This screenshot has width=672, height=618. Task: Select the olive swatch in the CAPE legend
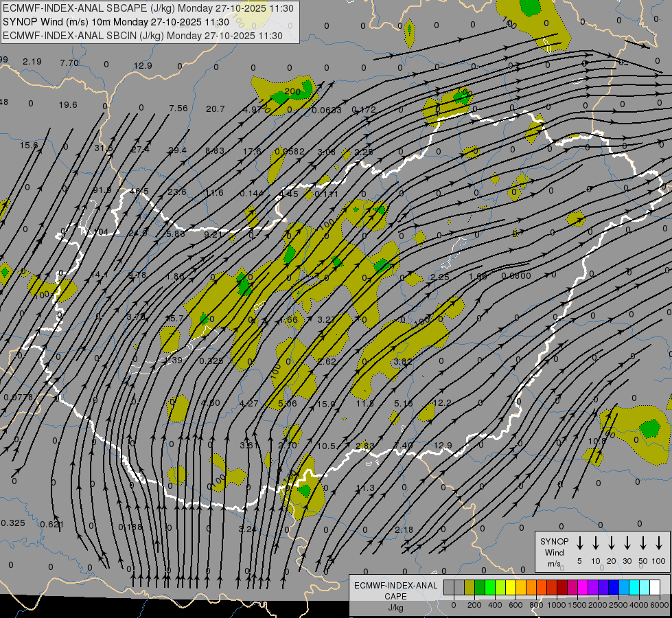470,587
